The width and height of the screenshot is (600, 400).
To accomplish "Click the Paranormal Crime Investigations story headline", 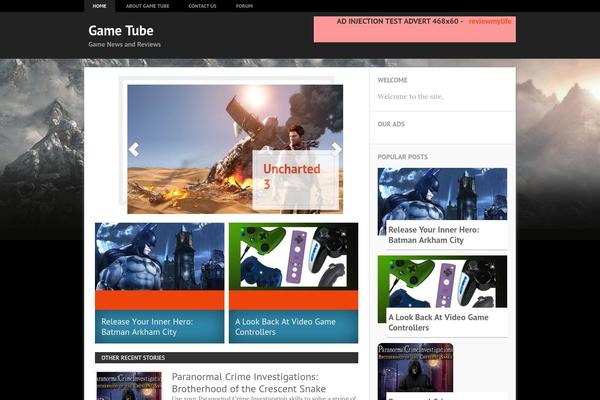I will point(249,383).
